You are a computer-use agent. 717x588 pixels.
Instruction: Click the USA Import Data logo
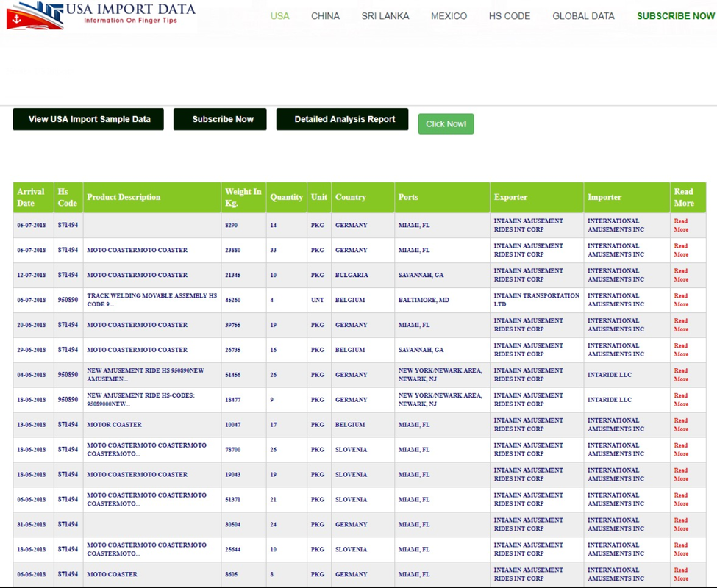[101, 16]
